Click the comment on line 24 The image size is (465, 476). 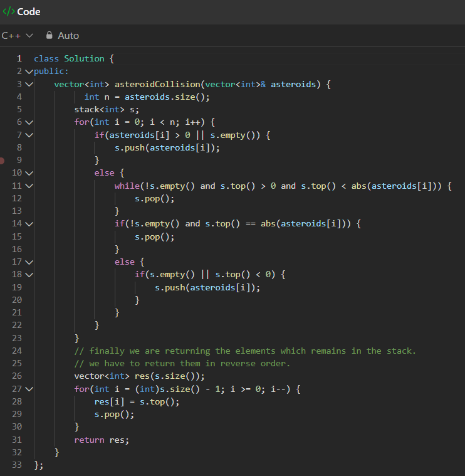(x=245, y=351)
